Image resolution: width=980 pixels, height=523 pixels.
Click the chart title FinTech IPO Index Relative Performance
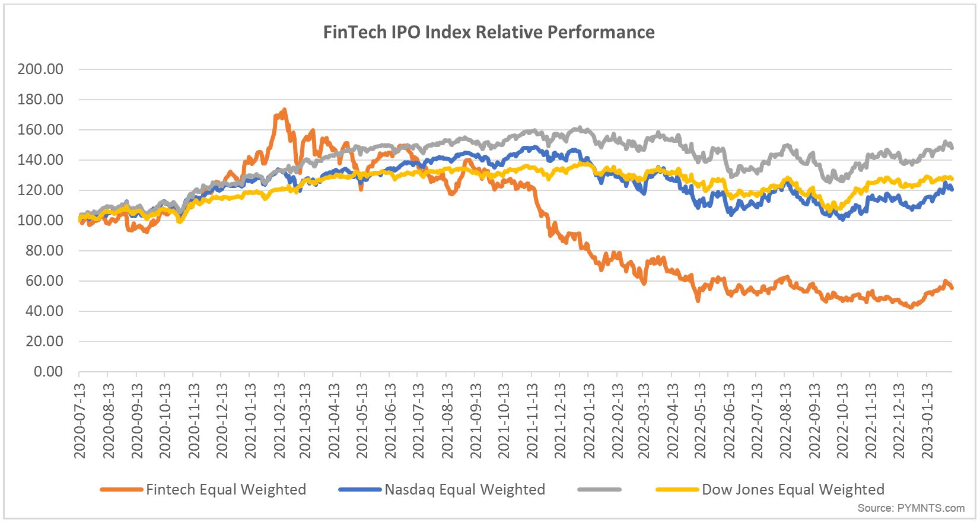pos(488,32)
